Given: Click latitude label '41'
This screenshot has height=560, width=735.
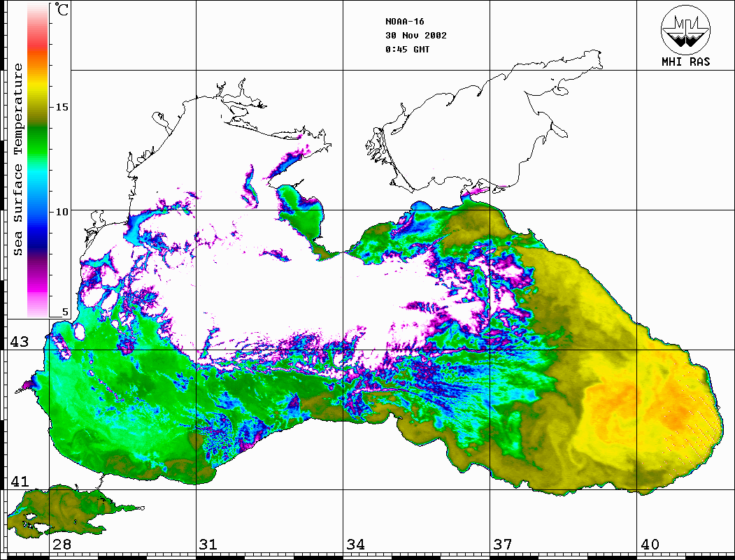Looking at the screenshot, I should (20, 482).
